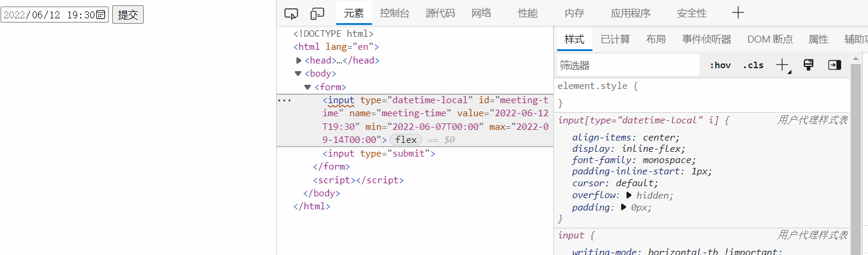Click the plus icon to add a DevTools tab

click(738, 13)
